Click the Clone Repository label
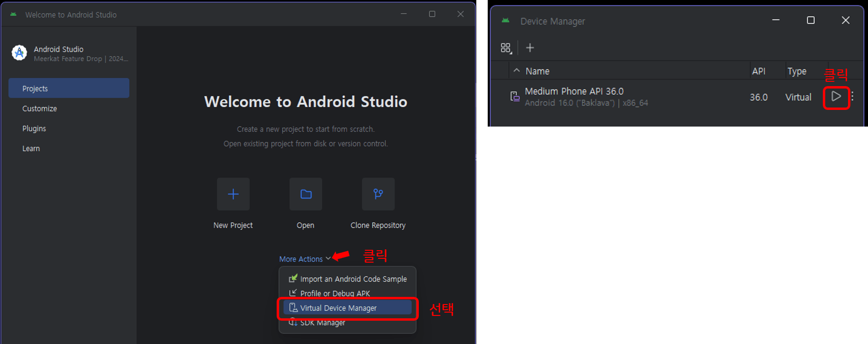 (378, 225)
